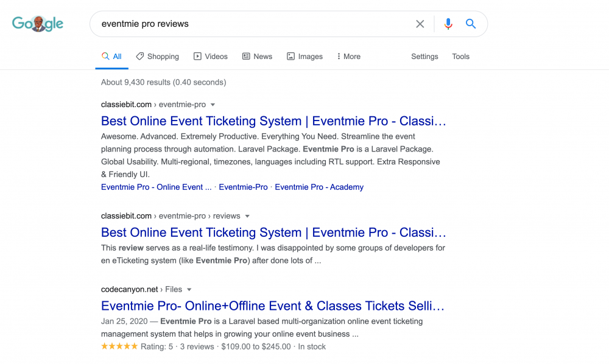Image resolution: width=609 pixels, height=364 pixels.
Task: Open the classiebit reviews page result title
Action: click(273, 233)
